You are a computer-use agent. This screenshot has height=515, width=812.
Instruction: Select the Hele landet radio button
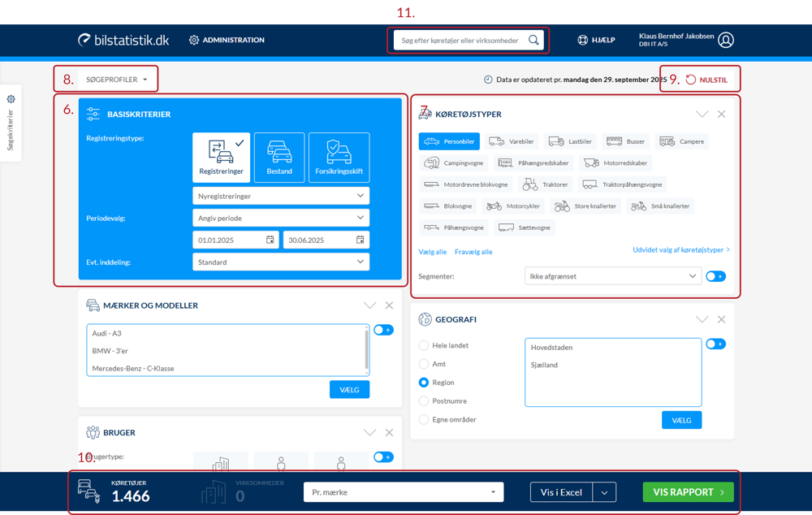click(x=424, y=345)
